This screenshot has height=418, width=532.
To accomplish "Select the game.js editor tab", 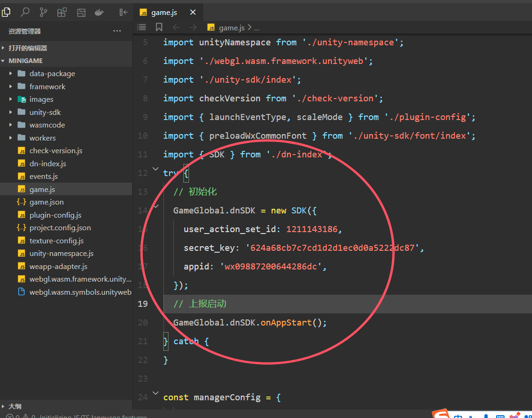I will pyautogui.click(x=163, y=13).
